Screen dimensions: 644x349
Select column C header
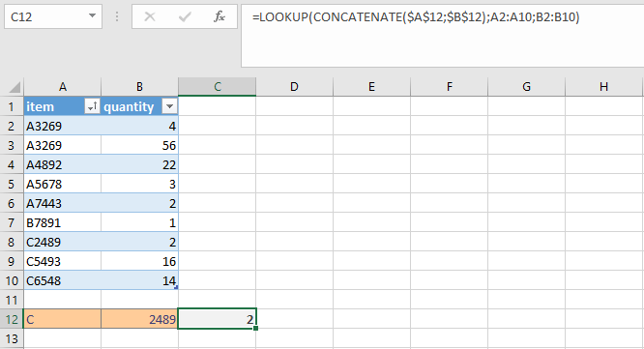tap(218, 87)
